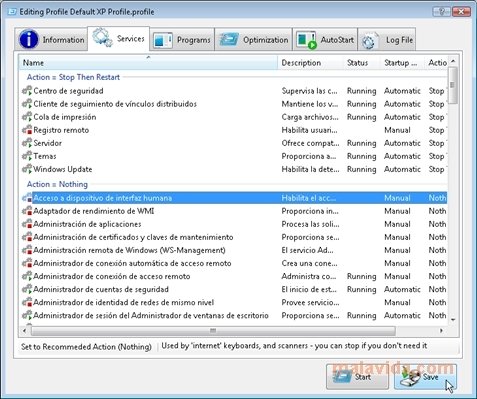477x399 pixels.
Task: Select 'Administrador de conexión de acceso remoto' name
Action: point(112,276)
